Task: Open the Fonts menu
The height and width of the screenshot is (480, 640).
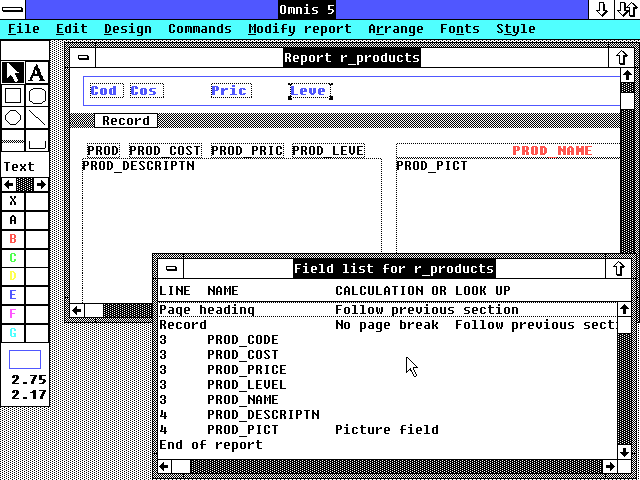Action: coord(460,29)
